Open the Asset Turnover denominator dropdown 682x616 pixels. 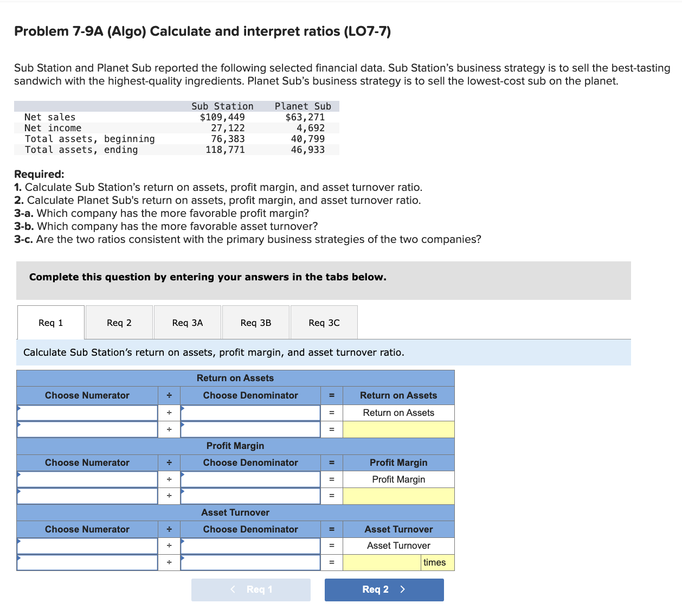tap(250, 546)
